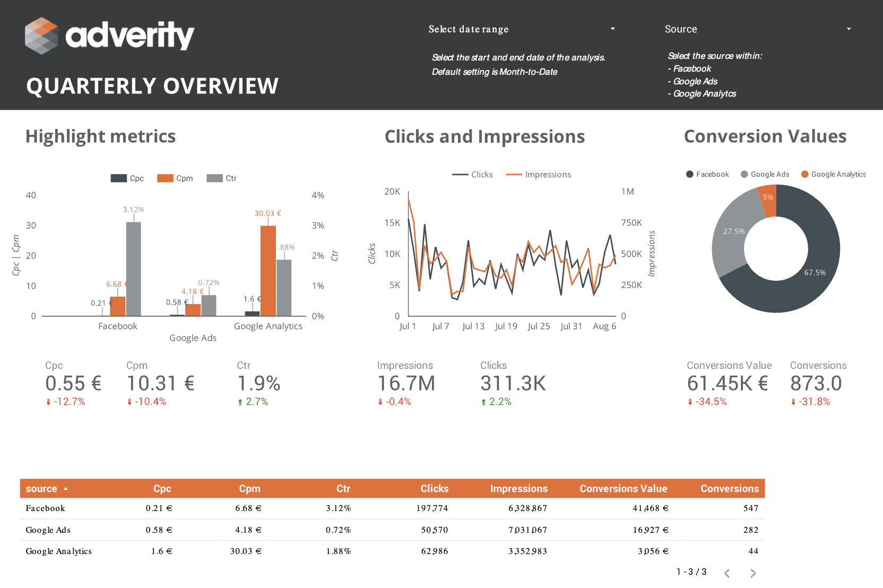Expand the Source filter chevron
The image size is (883, 588).
point(848,29)
